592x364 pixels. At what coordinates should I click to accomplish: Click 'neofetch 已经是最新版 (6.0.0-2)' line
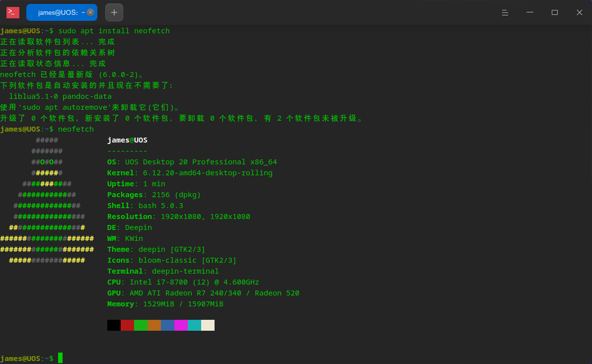72,75
